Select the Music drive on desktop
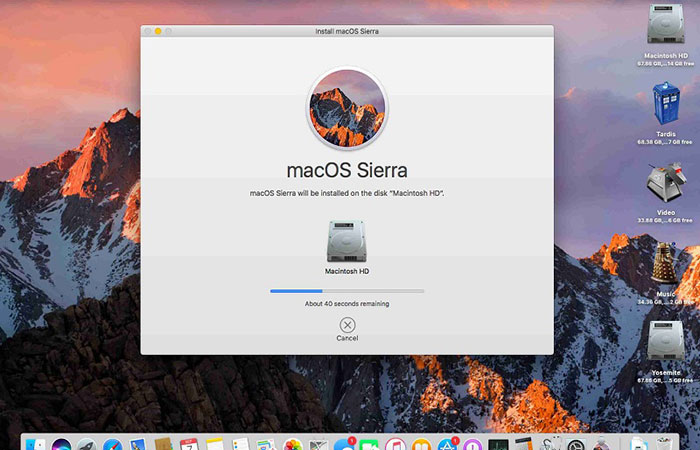The image size is (700, 450). (x=666, y=262)
